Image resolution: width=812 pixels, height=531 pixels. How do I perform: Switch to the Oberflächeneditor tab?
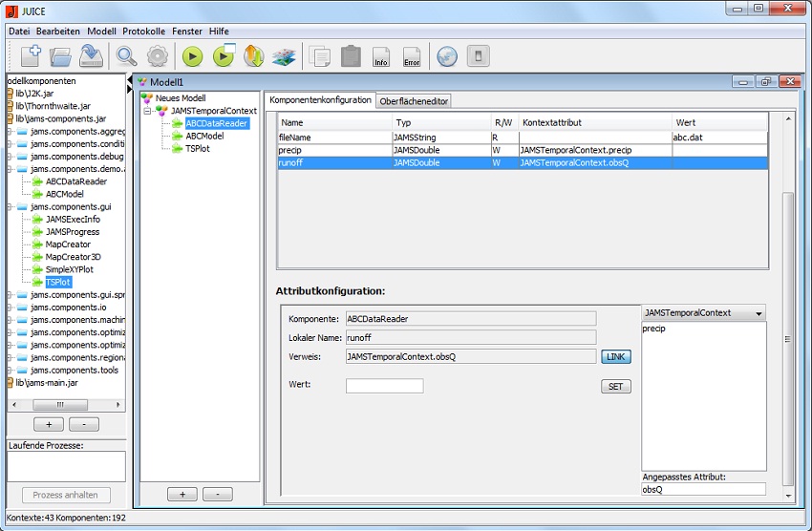[414, 100]
